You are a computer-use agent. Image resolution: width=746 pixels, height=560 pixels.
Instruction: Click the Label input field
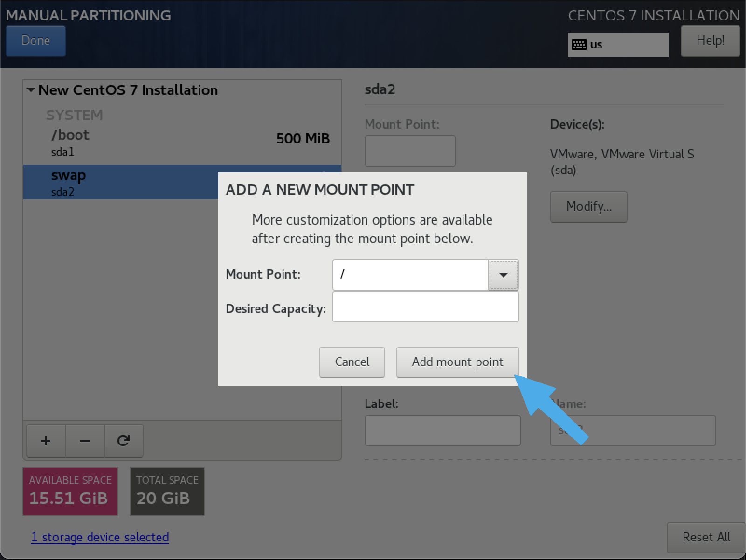click(442, 430)
